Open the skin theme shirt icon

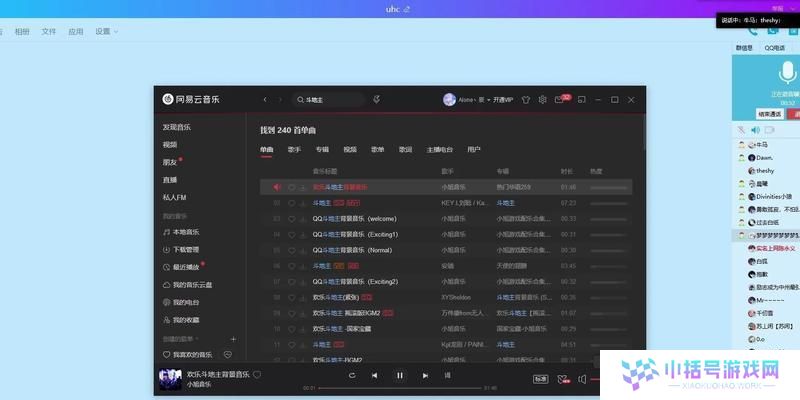click(526, 100)
